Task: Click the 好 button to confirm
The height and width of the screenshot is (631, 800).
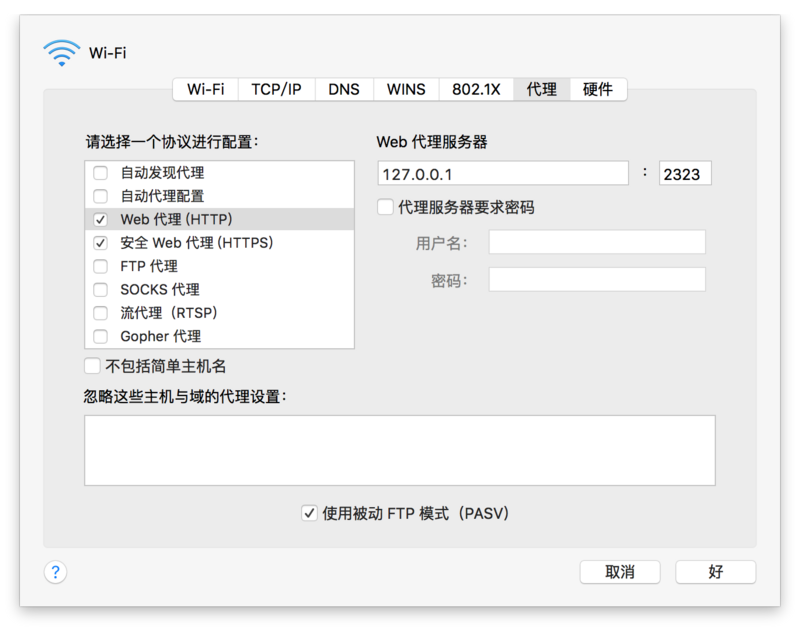Action: 715,572
